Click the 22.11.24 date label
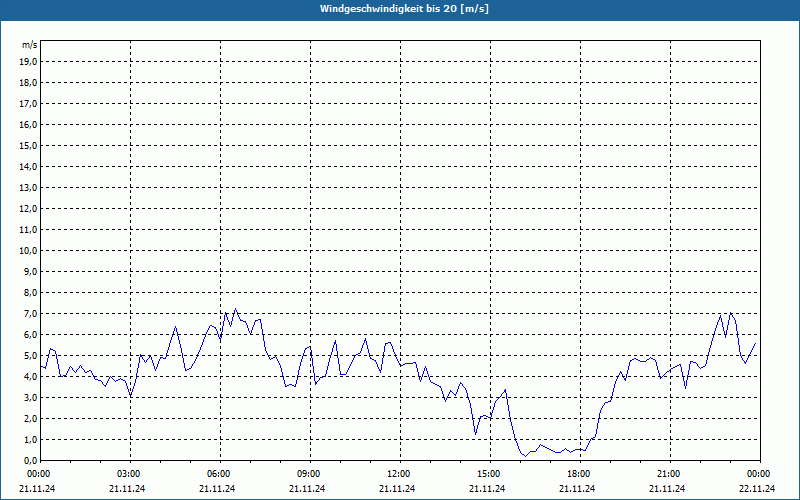This screenshot has width=800, height=500. [x=757, y=488]
